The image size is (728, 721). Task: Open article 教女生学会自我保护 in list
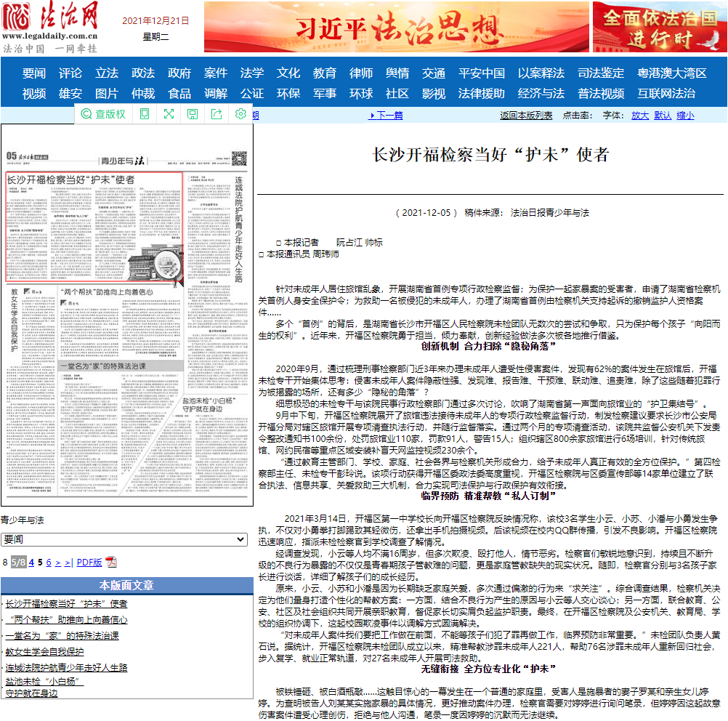coord(44,651)
